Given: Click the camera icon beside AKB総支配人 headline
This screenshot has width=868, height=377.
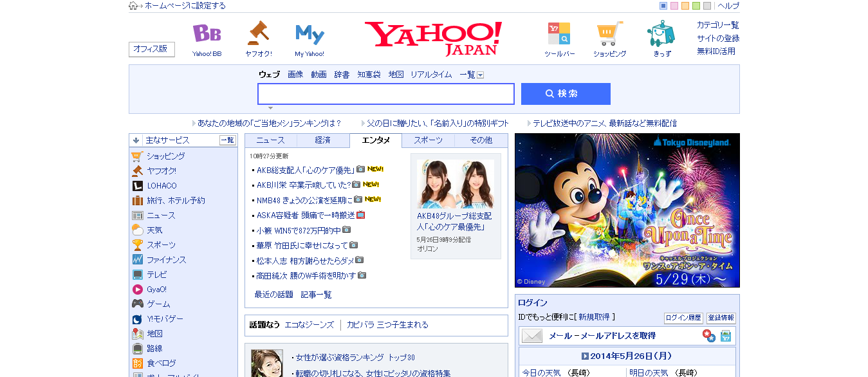Looking at the screenshot, I should click(x=360, y=169).
